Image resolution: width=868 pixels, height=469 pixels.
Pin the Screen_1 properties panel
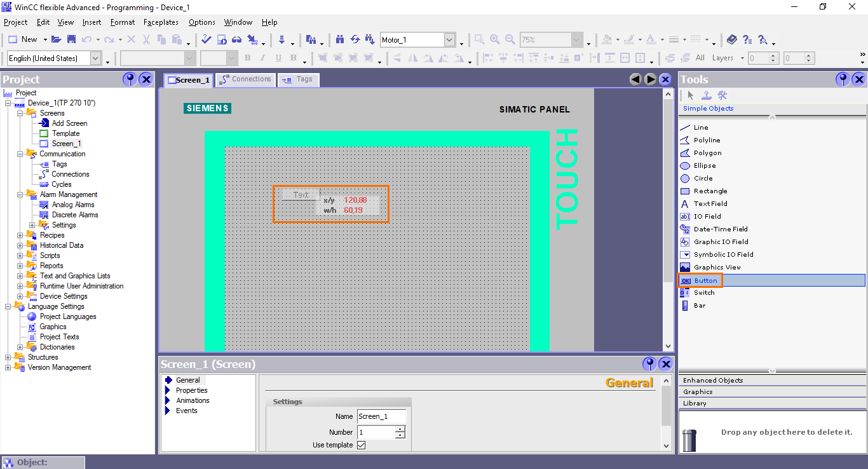(649, 364)
